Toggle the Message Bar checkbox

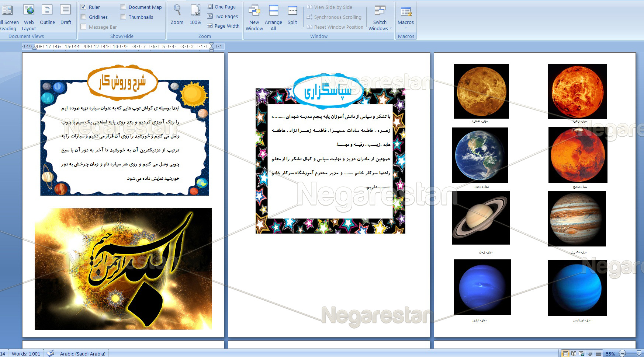coord(83,27)
